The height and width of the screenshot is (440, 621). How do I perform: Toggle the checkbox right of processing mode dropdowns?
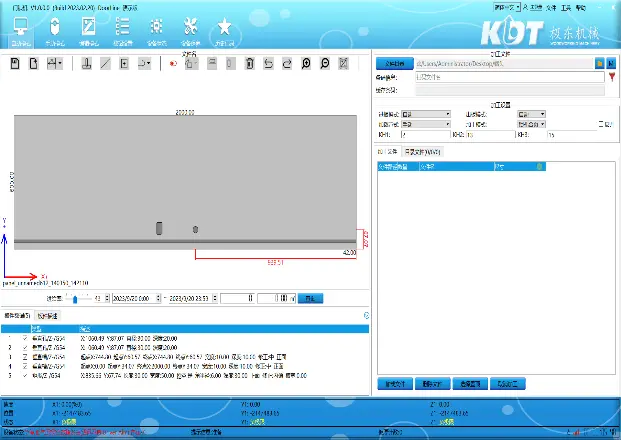coord(601,124)
